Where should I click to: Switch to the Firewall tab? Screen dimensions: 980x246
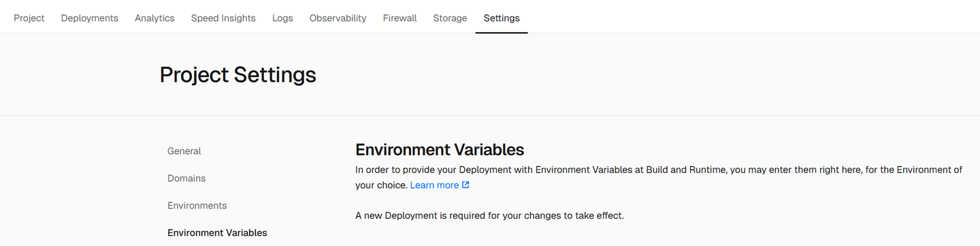coord(400,18)
